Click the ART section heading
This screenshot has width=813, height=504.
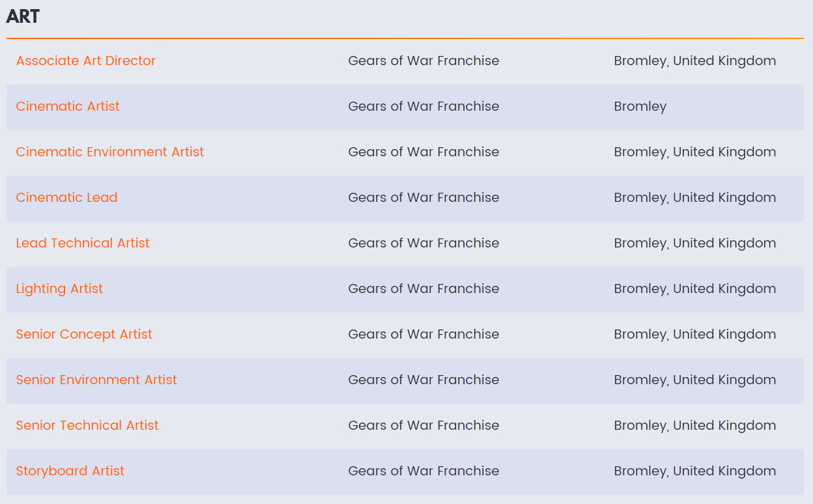coord(23,16)
